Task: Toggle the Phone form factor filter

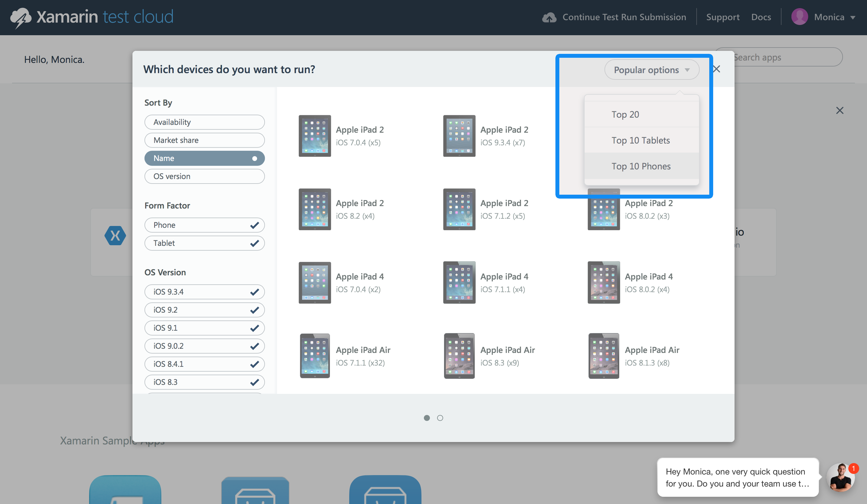Action: [x=204, y=225]
